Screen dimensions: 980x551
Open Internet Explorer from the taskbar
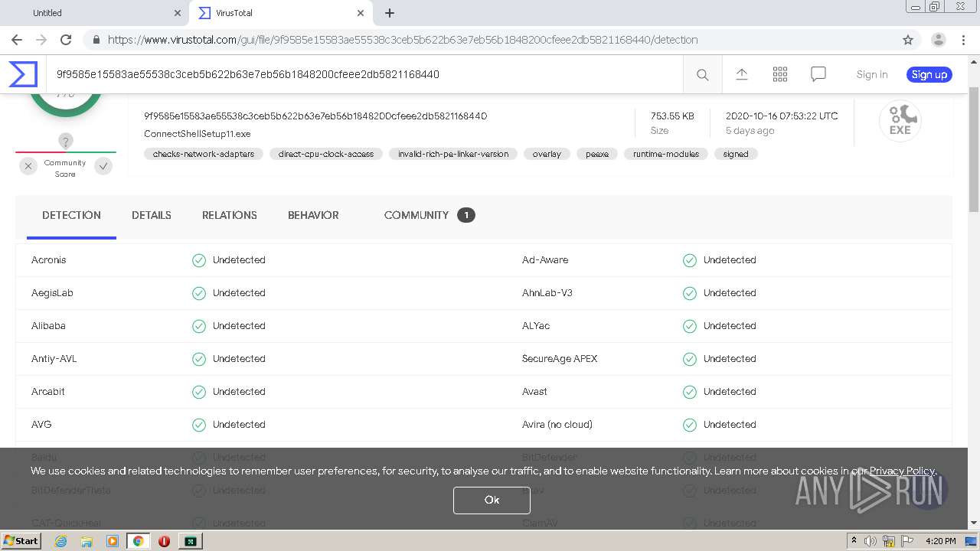point(60,541)
